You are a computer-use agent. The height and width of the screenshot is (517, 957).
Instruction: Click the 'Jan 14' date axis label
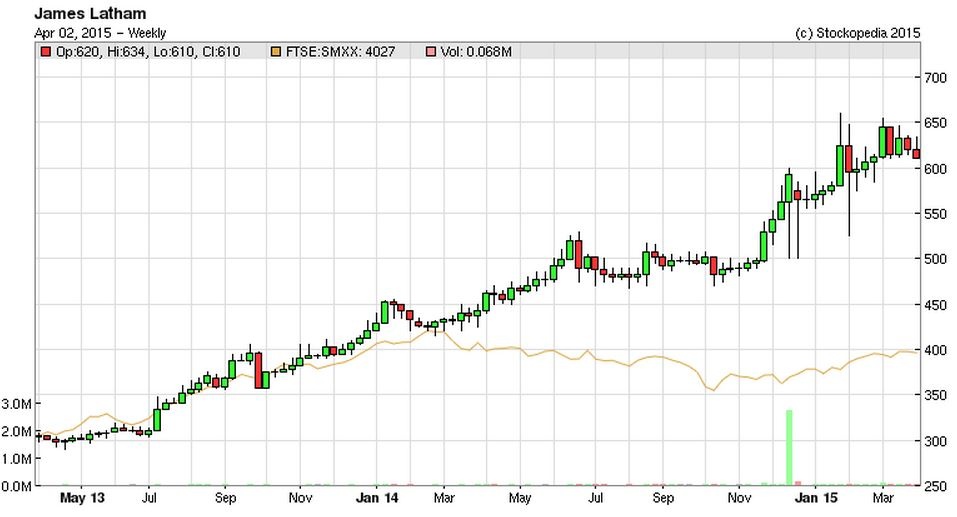coord(377,499)
